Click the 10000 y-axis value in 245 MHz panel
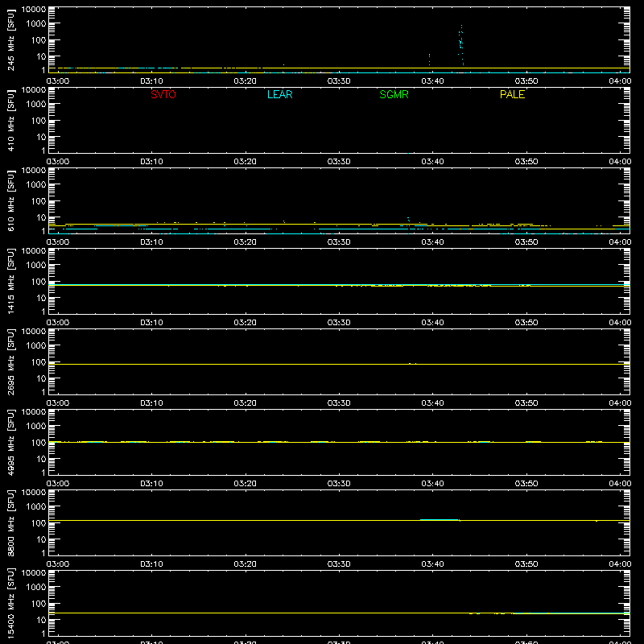Screen dimensions: 644x644 [34, 10]
